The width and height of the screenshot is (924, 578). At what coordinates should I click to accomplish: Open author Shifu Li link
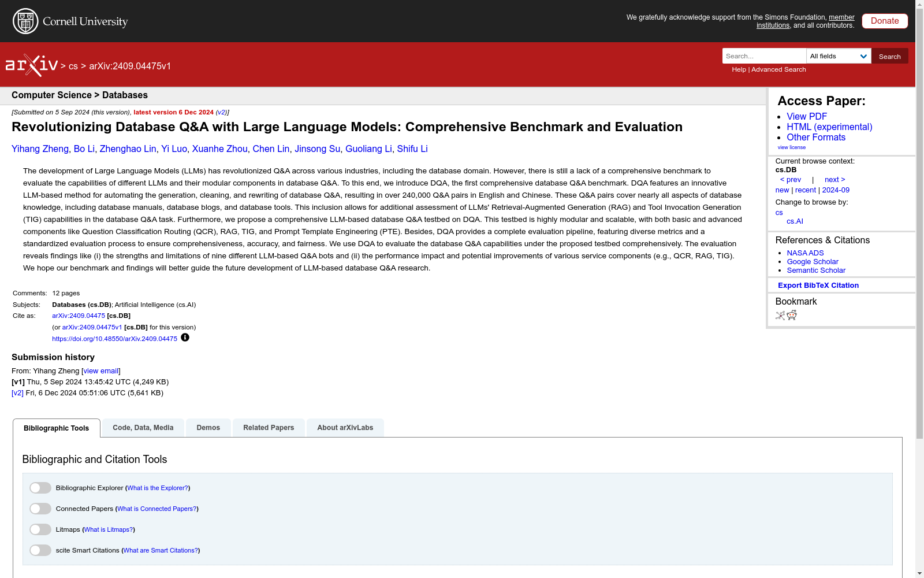(x=412, y=149)
